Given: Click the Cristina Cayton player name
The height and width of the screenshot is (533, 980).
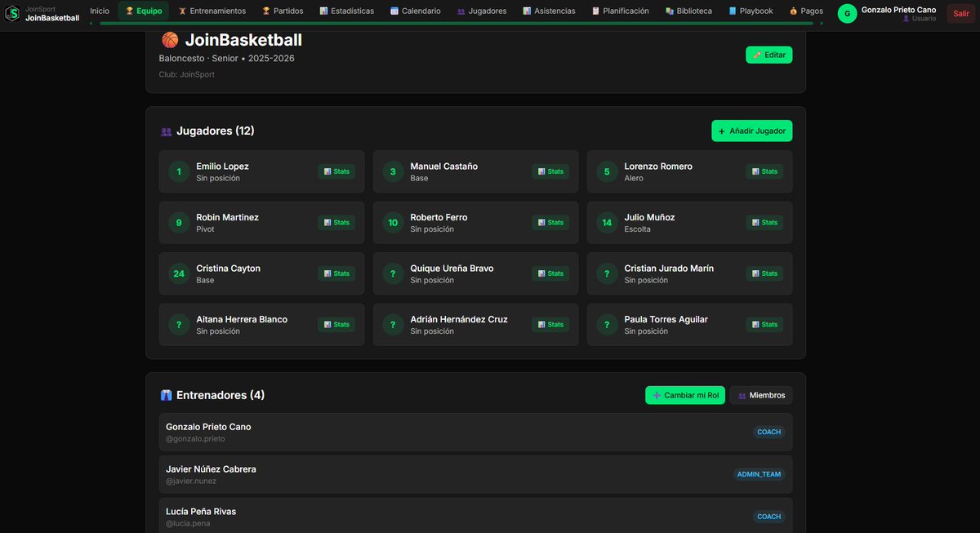Looking at the screenshot, I should [x=228, y=268].
